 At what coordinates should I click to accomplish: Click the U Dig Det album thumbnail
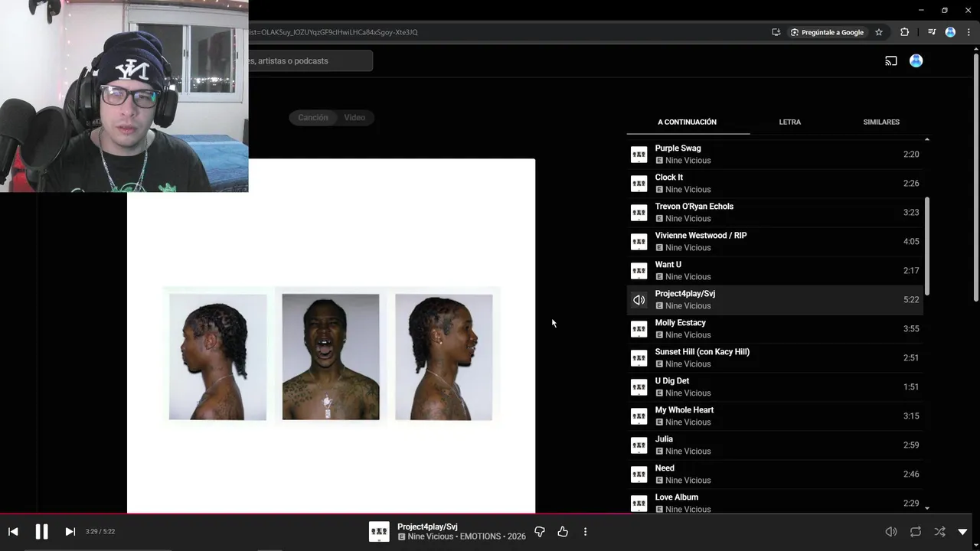[639, 387]
